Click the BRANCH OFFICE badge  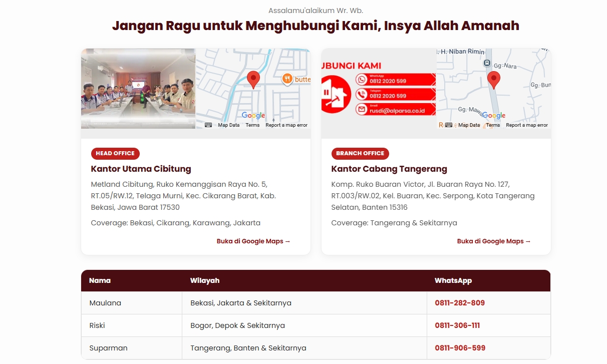[360, 154]
